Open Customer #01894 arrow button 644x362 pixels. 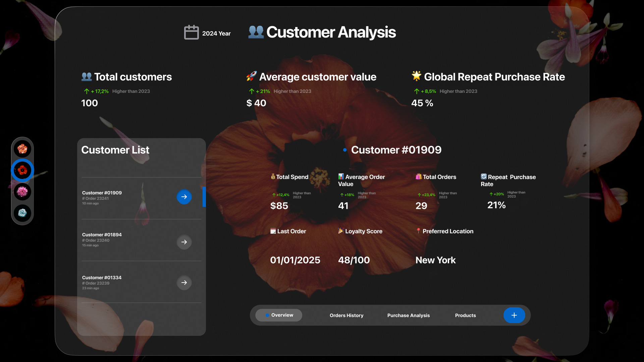point(184,242)
